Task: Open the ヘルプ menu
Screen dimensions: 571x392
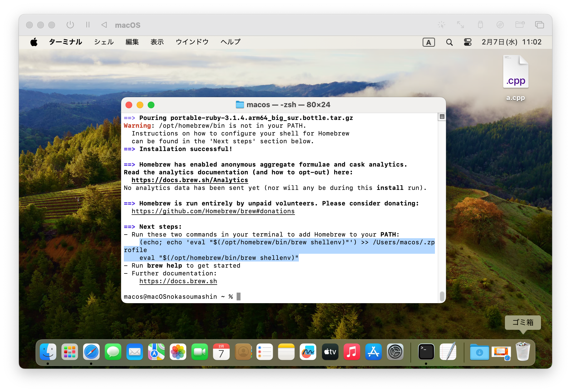Action: (231, 42)
